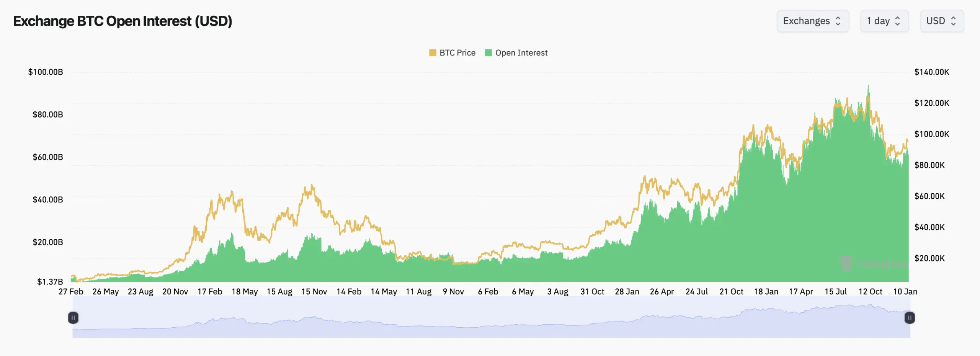
Task: Click the left pause-style handle on the minimap
Action: coord(73,317)
